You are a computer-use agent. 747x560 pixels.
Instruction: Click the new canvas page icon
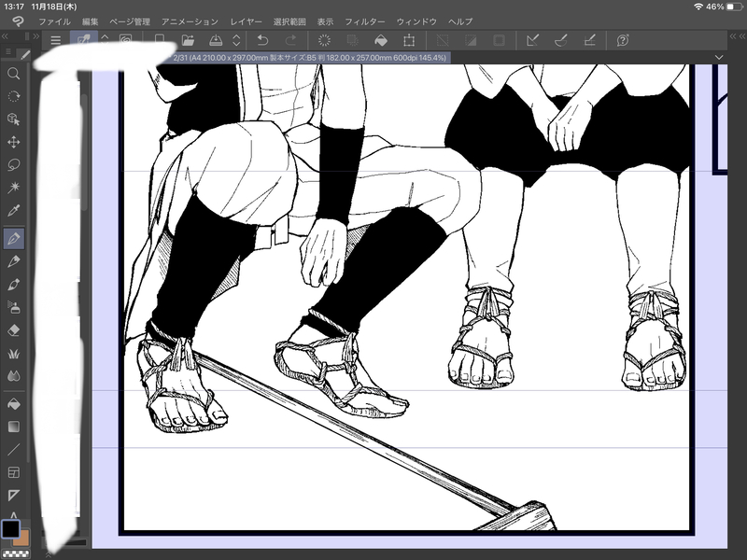160,40
